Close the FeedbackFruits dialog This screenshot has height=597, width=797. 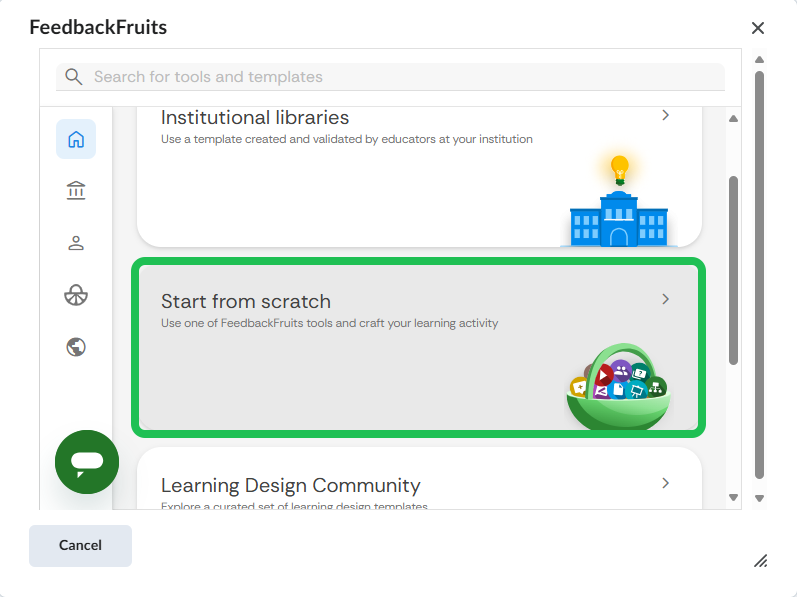pyautogui.click(x=758, y=28)
